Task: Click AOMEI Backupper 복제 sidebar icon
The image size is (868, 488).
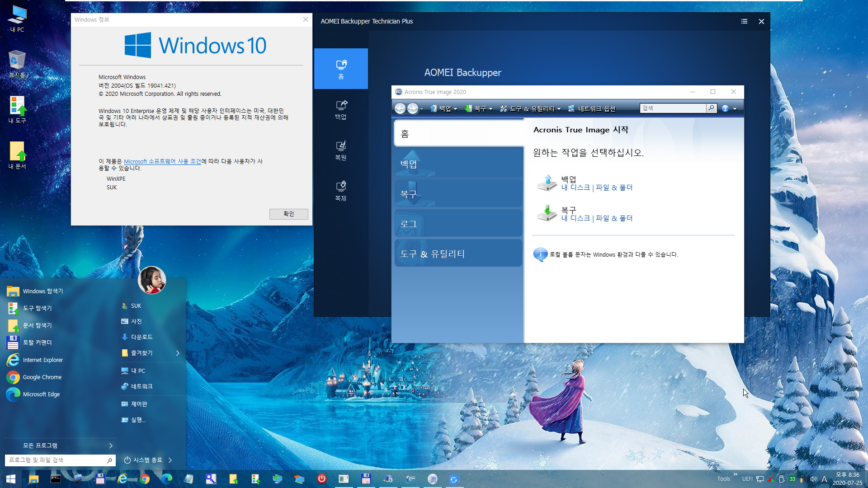Action: (341, 191)
